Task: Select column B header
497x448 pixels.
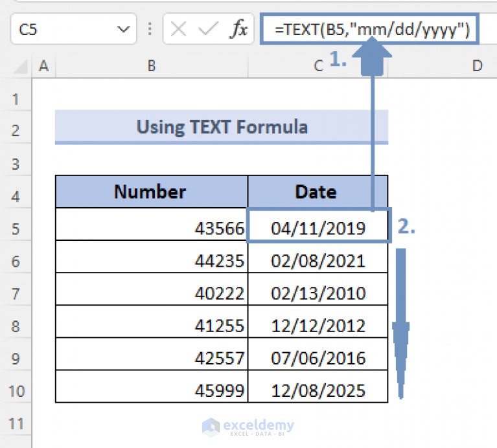Action: [151, 65]
